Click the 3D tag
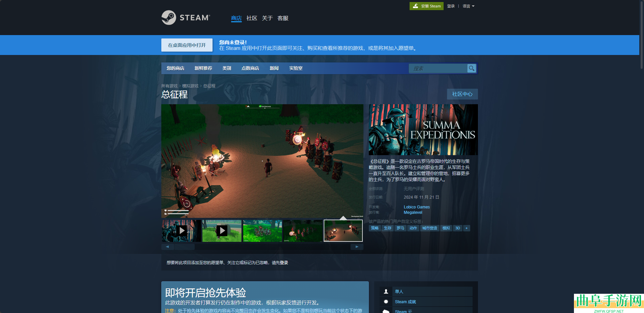 pos(458,228)
